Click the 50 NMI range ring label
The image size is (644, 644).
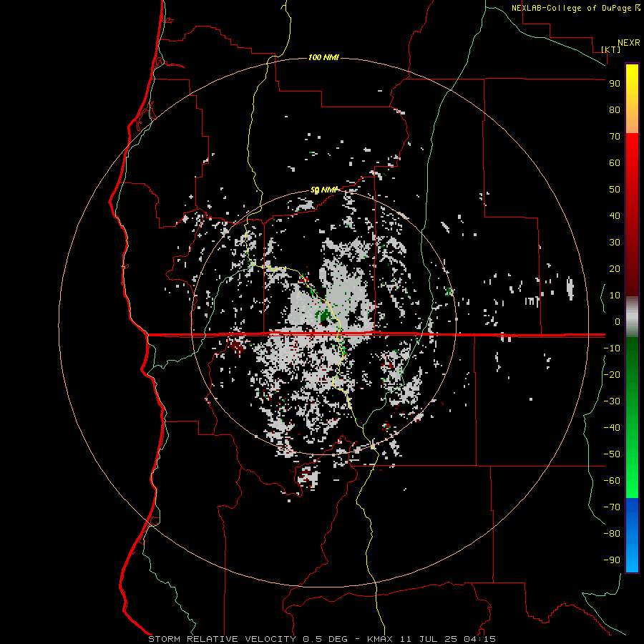coord(323,190)
